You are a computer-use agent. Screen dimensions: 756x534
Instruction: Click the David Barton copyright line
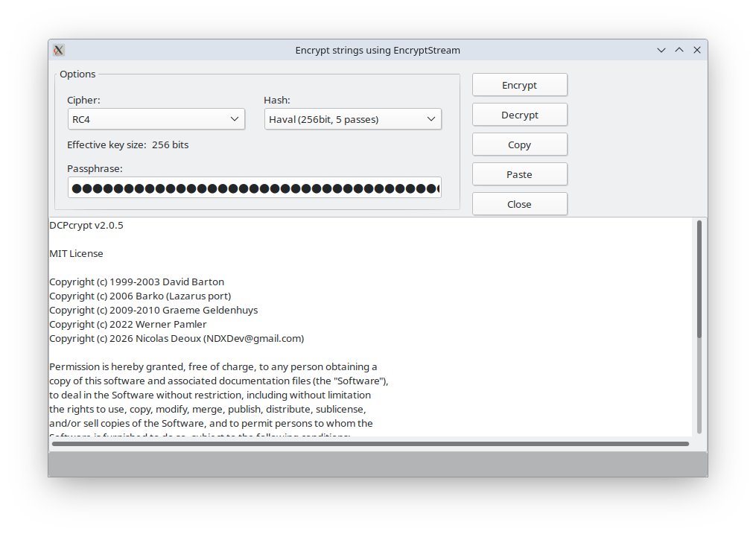click(x=137, y=282)
